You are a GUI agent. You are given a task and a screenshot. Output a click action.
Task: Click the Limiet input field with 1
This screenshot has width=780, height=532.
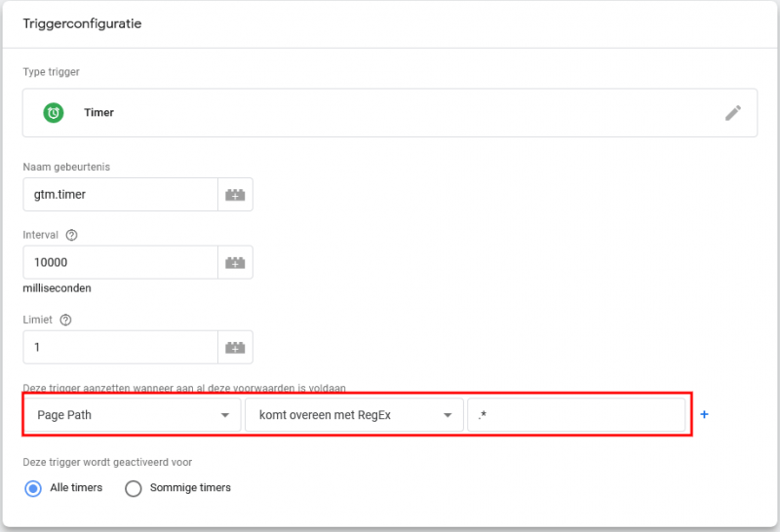click(120, 347)
